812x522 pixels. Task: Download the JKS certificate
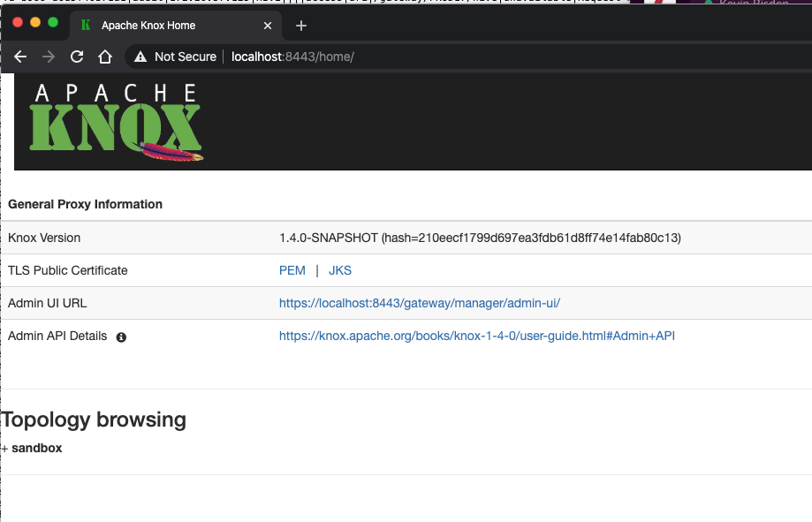[339, 270]
